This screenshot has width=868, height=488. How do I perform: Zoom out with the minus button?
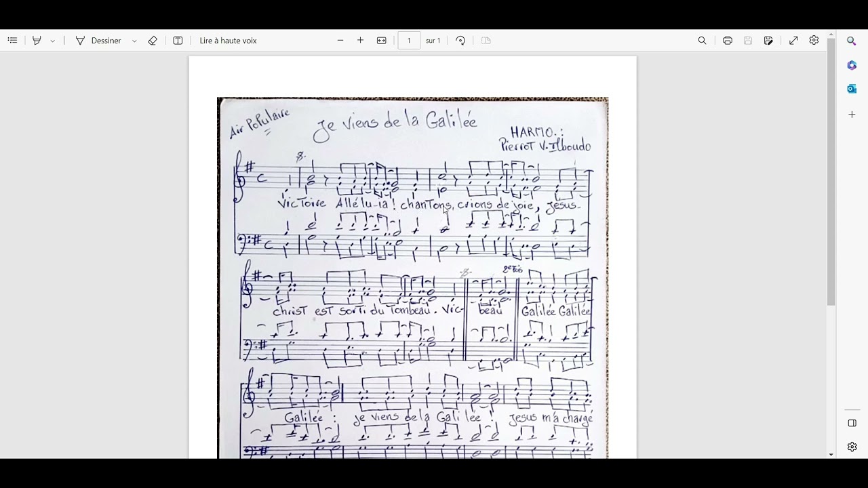tap(340, 41)
